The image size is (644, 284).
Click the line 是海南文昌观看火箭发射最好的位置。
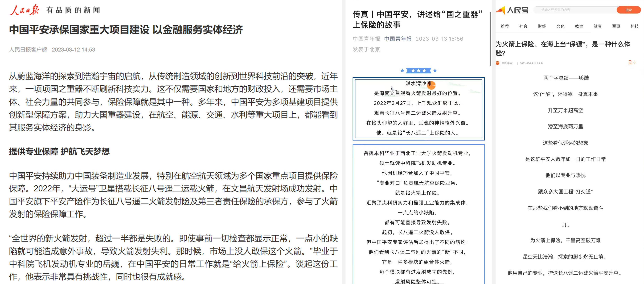point(417,93)
